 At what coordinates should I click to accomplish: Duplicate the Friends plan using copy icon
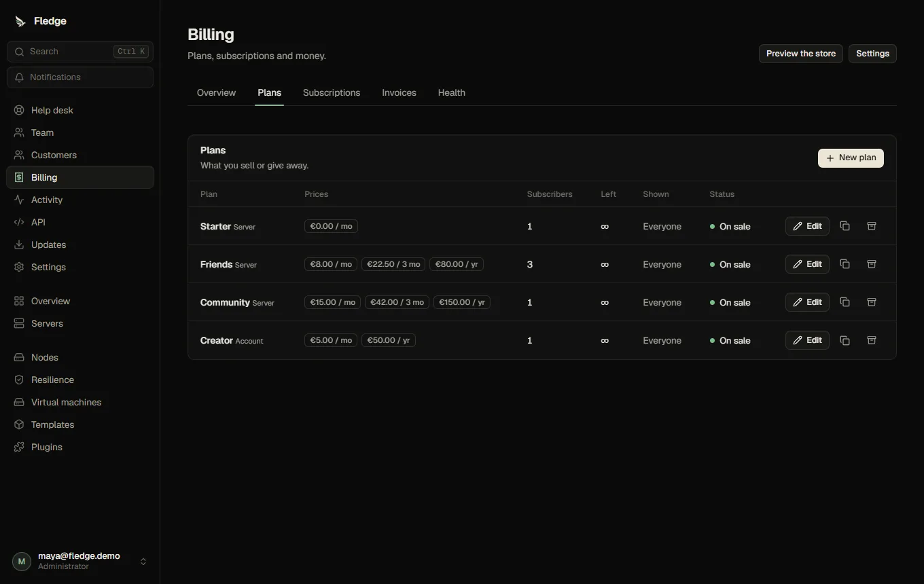coord(845,264)
